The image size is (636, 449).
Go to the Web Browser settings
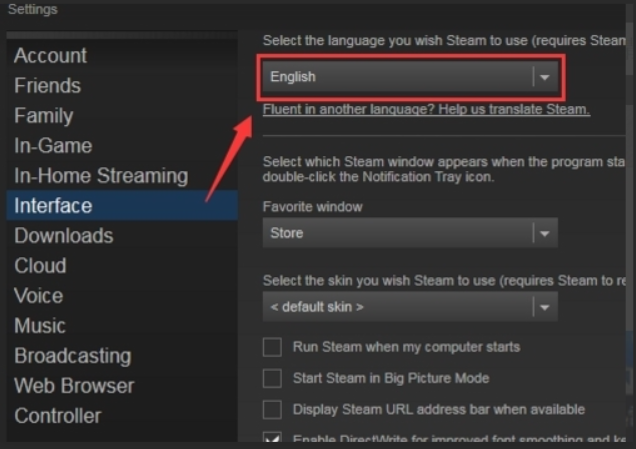point(122,385)
